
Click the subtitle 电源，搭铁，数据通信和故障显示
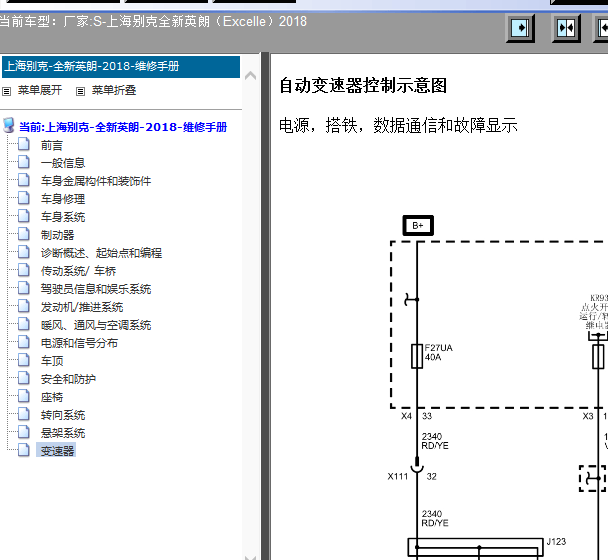point(398,126)
